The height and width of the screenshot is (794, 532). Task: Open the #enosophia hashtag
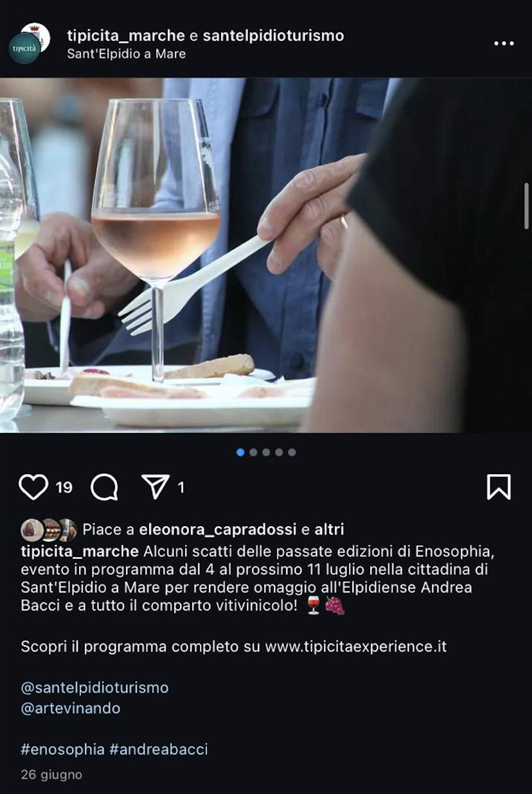coord(62,749)
